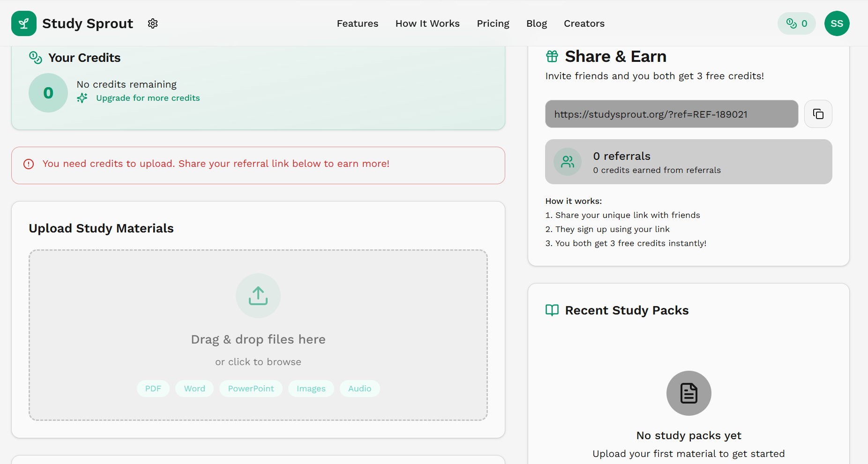Click the document icon under Recent Study Packs
The image size is (868, 464).
(x=688, y=393)
